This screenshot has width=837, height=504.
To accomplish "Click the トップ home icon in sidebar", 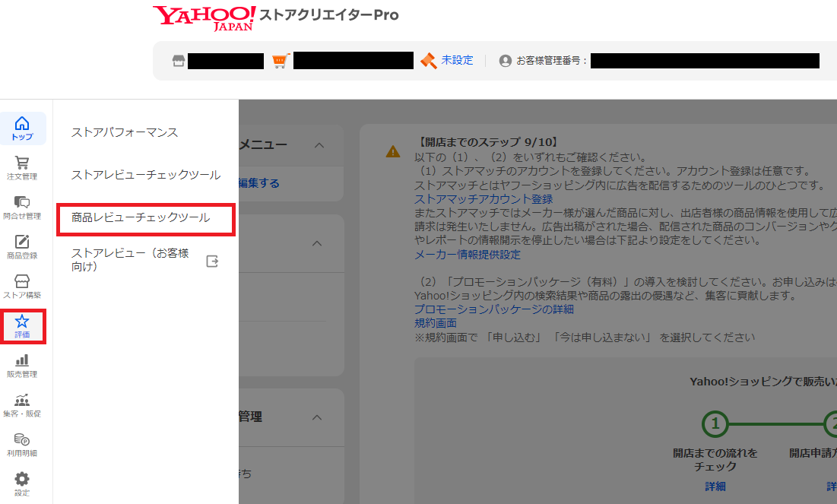I will 22,128.
